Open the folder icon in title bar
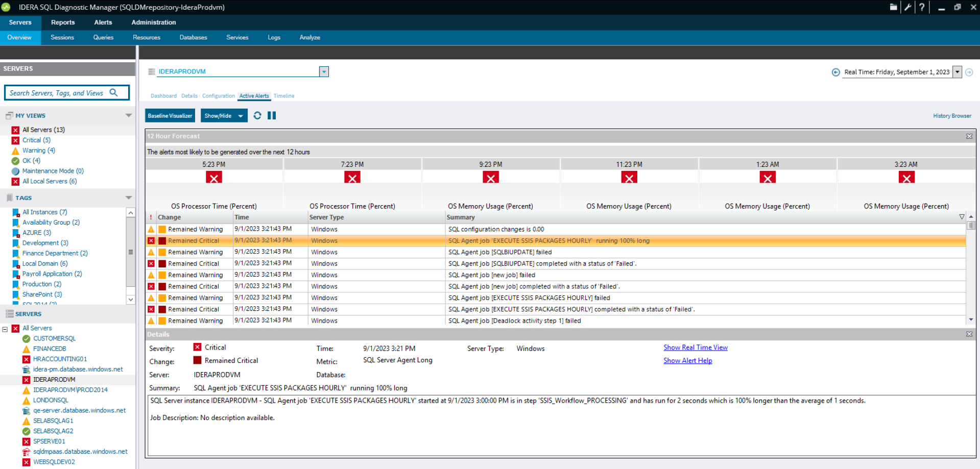Image resolution: width=980 pixels, height=469 pixels. (893, 7)
